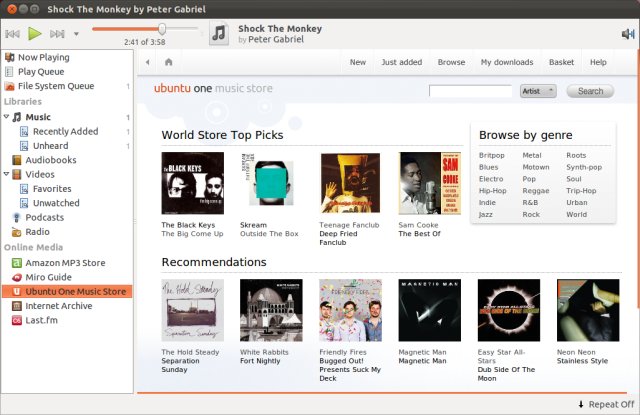Browse the Blues genre

click(488, 167)
